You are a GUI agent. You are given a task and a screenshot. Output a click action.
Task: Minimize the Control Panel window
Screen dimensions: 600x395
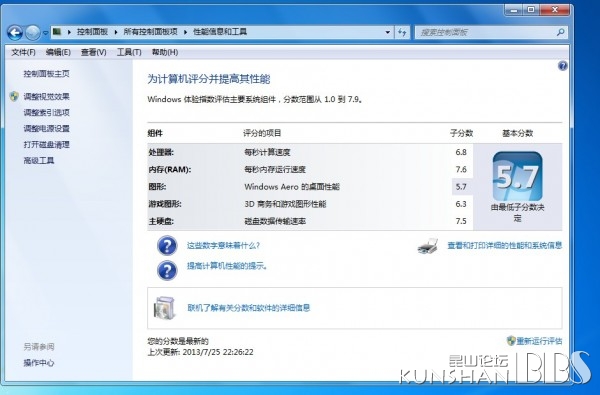[514, 10]
